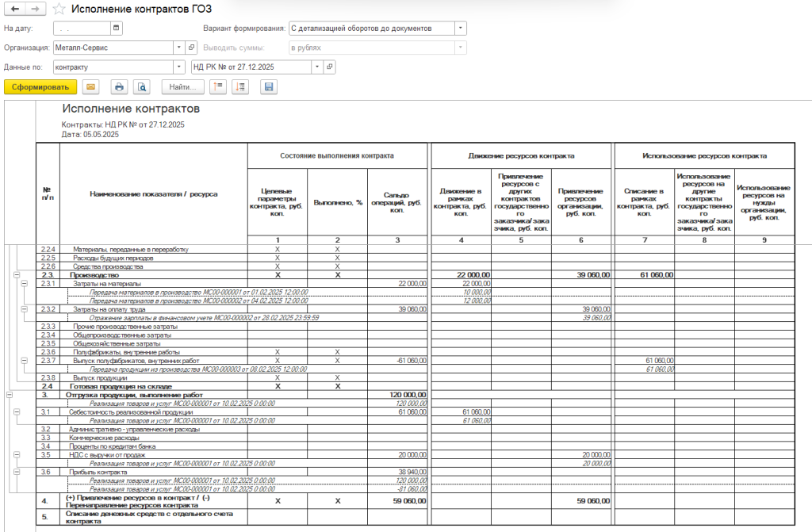812x532 pixels.
Task: Select row 'Затраты на материалы'
Action: pyautogui.click(x=107, y=283)
